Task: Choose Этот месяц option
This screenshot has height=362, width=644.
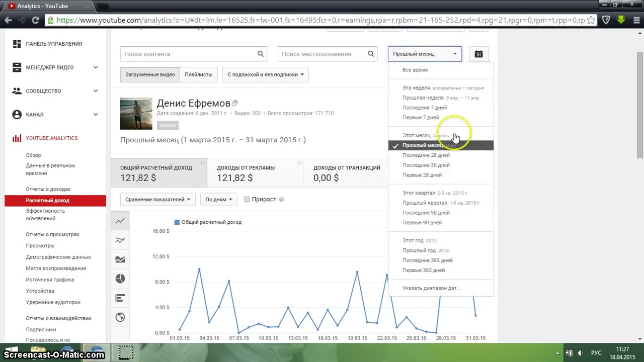Action: 417,135
